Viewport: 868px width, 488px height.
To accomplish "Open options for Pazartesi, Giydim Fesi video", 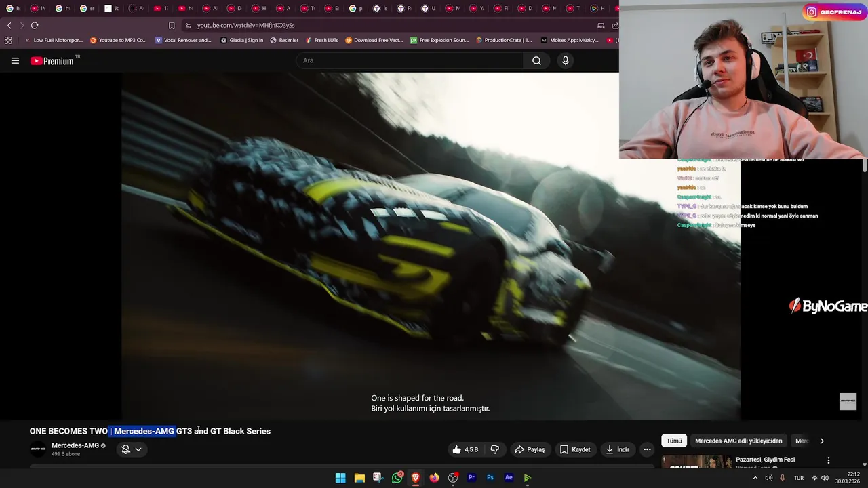I will click(x=828, y=460).
